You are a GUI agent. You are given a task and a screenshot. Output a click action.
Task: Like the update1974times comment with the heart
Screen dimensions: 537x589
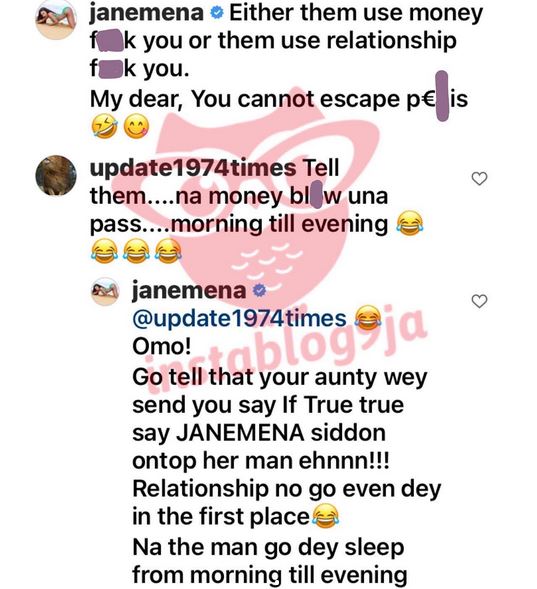479,178
